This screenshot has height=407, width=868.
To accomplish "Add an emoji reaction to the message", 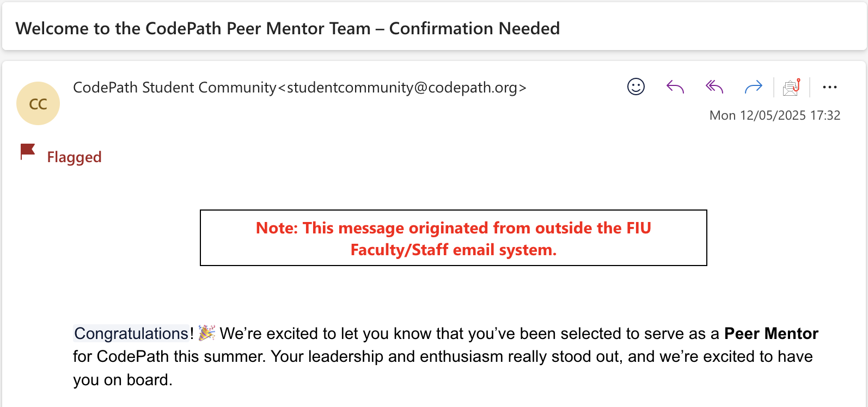I will click(x=636, y=87).
